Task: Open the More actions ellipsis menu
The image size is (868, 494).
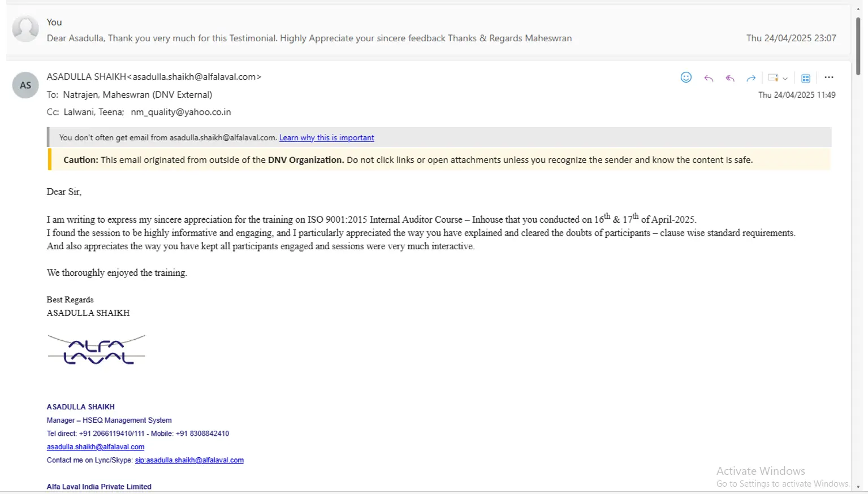Action: 829,77
